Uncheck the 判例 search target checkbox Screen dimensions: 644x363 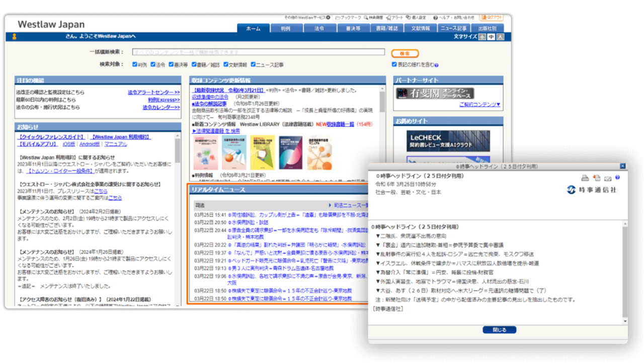[135, 65]
